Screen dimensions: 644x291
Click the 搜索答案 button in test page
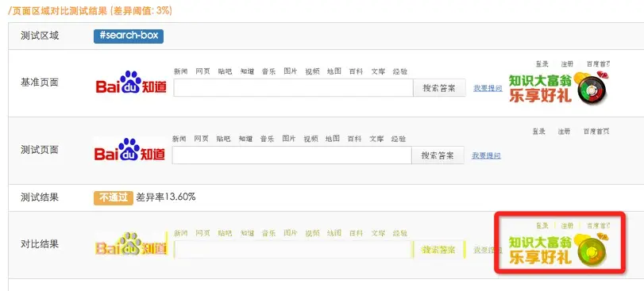[438, 155]
